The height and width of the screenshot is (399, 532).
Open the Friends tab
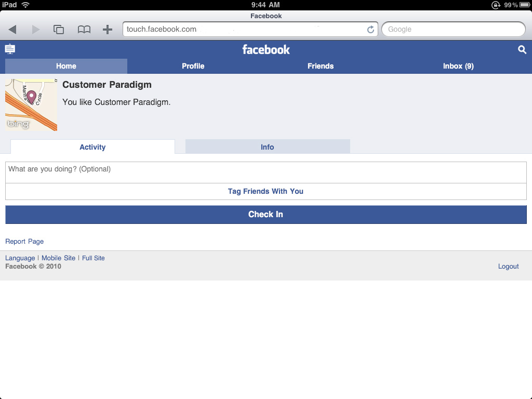[321, 66]
